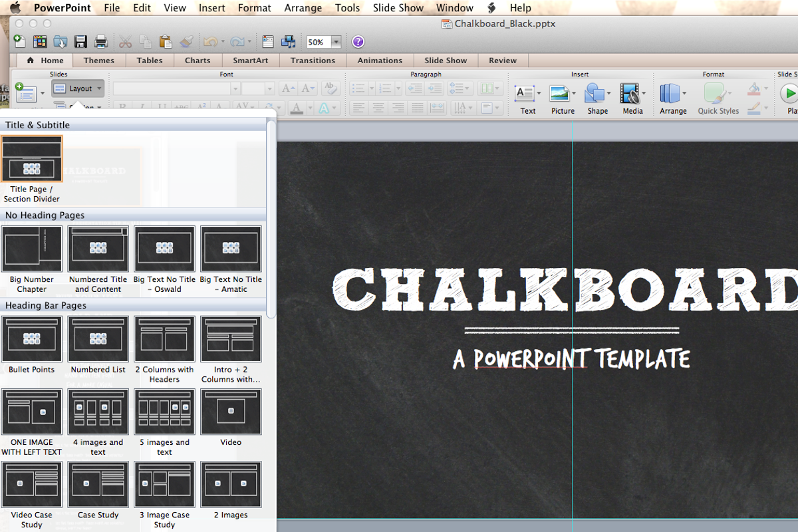
Task: Click the Insert Media icon
Action: 630,94
